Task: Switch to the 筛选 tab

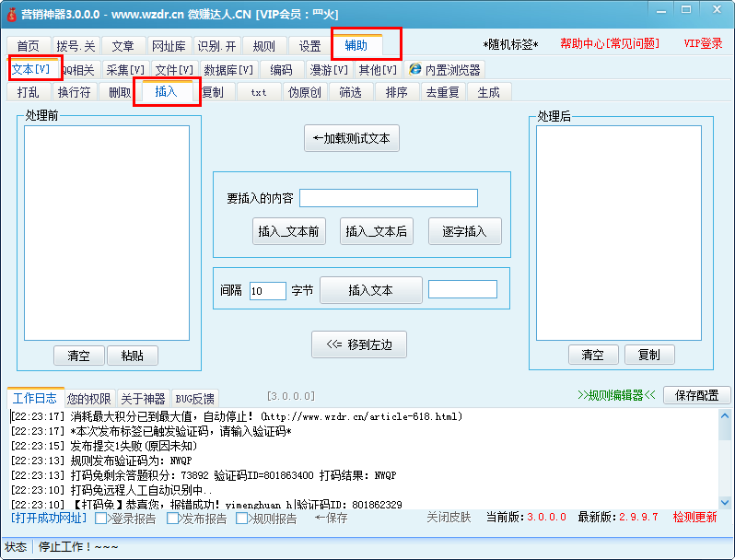Action: pos(351,92)
